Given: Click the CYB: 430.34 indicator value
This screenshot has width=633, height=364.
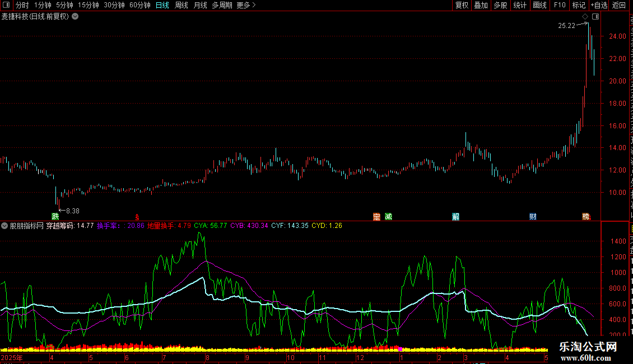Looking at the screenshot, I should coord(249,226).
